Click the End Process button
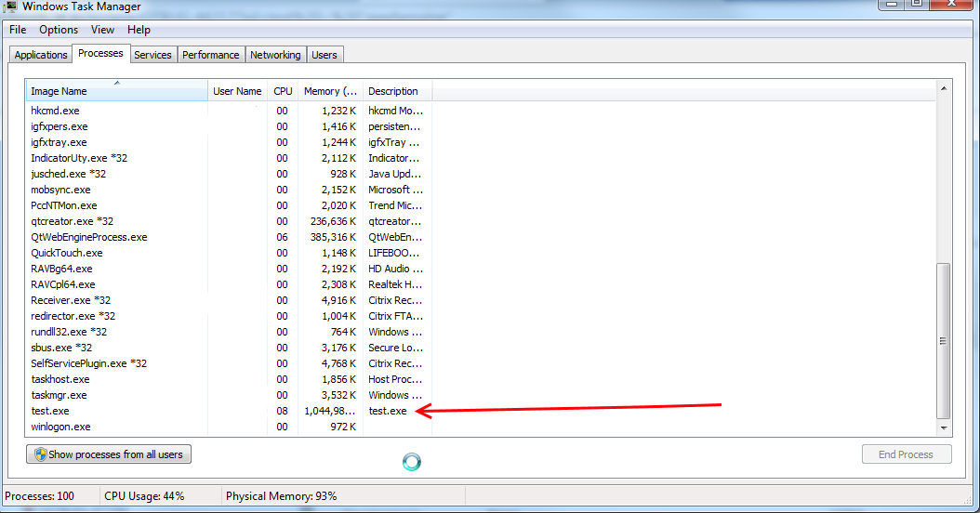This screenshot has height=513, width=980. [x=907, y=454]
